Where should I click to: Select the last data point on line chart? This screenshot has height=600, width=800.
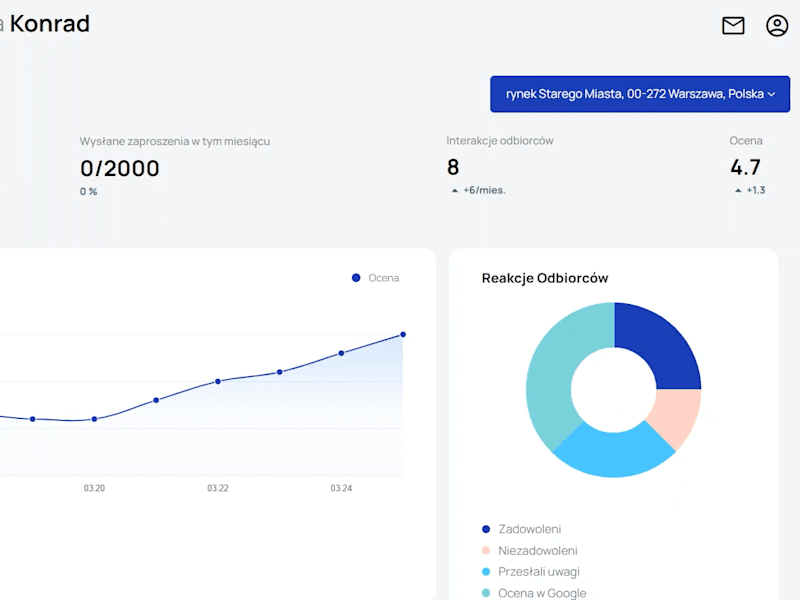403,335
